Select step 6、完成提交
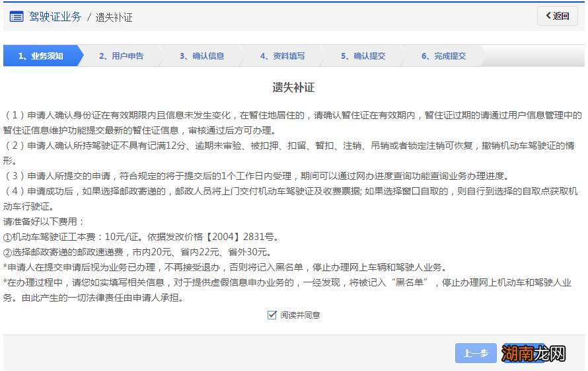This screenshot has height=371, width=588. click(443, 56)
